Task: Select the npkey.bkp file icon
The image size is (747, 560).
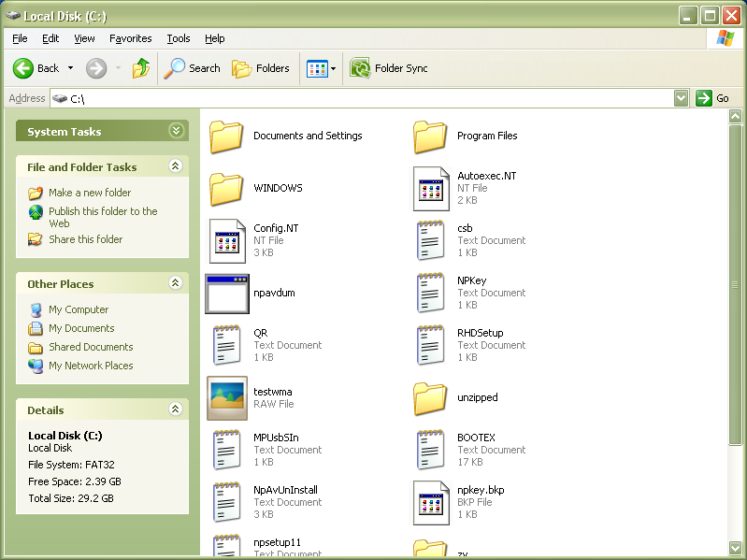Action: click(431, 503)
